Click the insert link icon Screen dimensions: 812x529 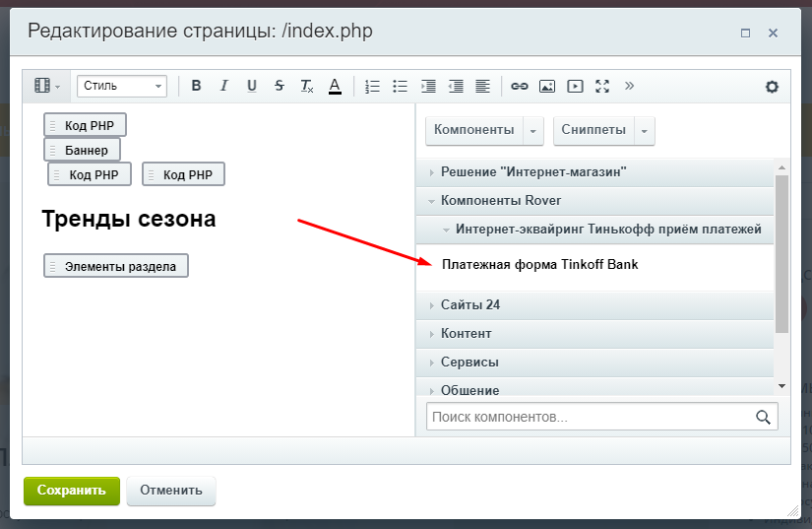520,86
